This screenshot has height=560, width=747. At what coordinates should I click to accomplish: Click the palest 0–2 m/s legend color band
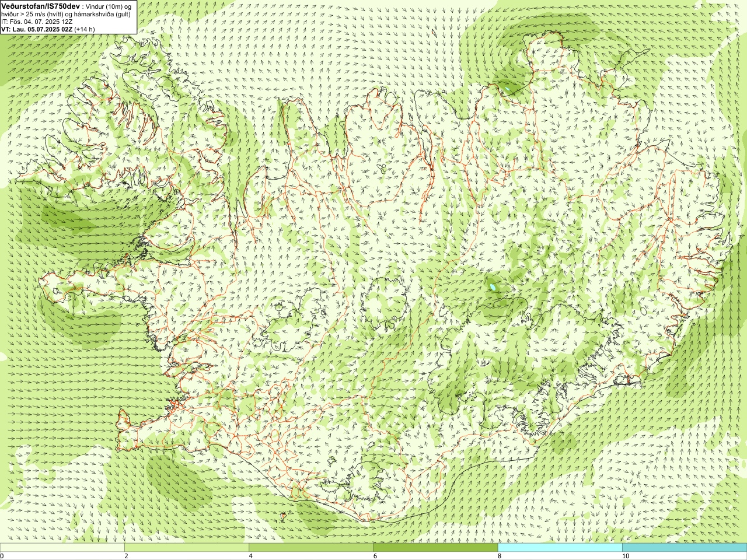click(62, 548)
